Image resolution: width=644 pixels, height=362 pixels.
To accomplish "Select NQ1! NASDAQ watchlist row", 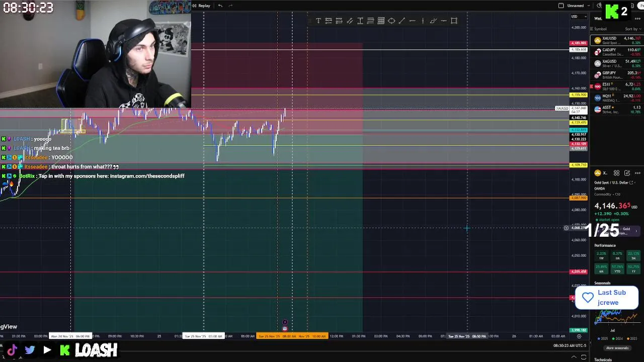I will pyautogui.click(x=617, y=98).
